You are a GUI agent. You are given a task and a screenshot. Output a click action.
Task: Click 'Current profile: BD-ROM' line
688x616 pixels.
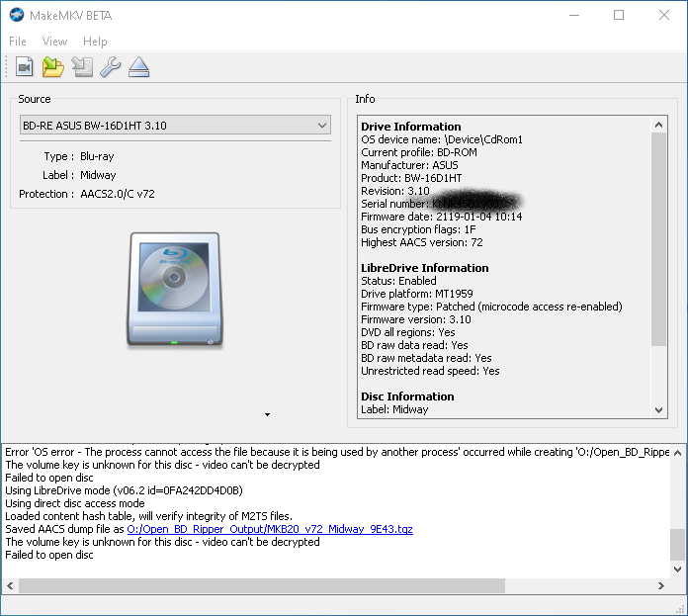click(419, 152)
